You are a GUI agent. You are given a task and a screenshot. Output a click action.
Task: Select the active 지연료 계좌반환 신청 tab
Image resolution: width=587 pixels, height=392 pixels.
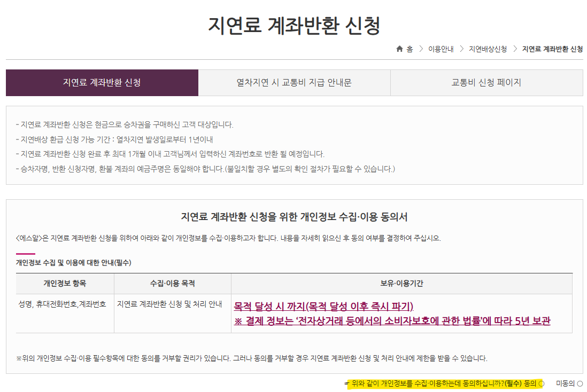pyautogui.click(x=102, y=83)
